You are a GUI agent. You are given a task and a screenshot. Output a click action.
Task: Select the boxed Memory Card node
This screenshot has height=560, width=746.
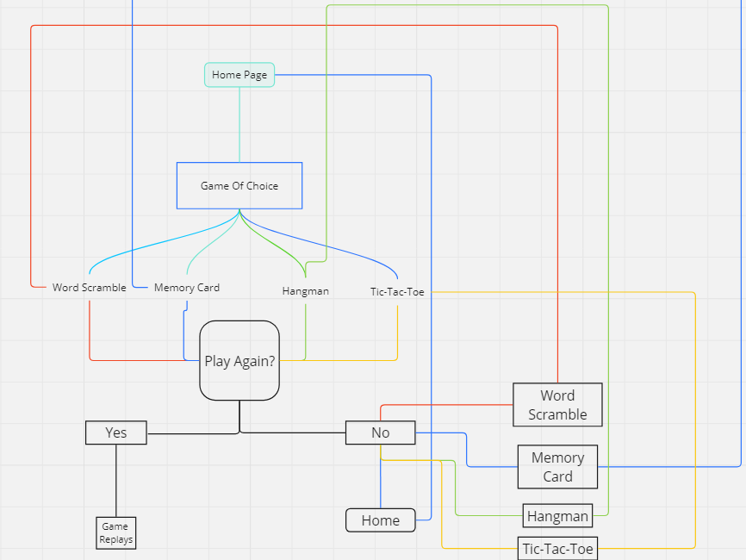tap(557, 467)
